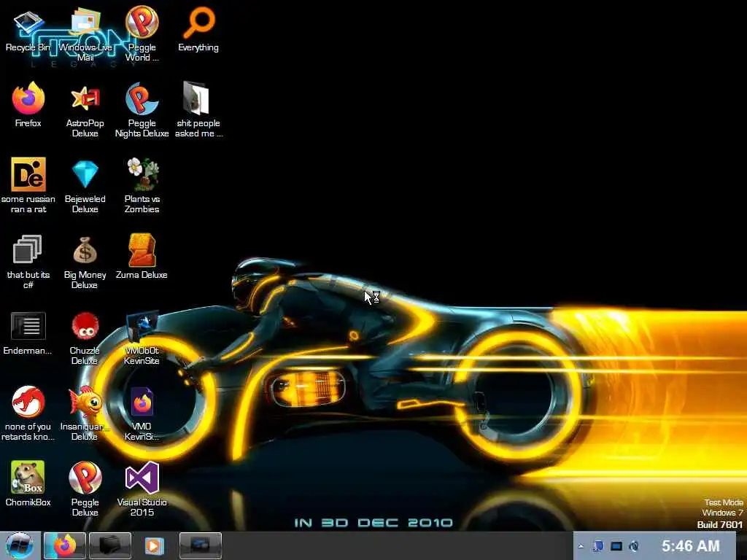Screen dimensions: 747x560
Task: Select VM0 KevinSi... Firefox document icon
Action: tap(142, 402)
